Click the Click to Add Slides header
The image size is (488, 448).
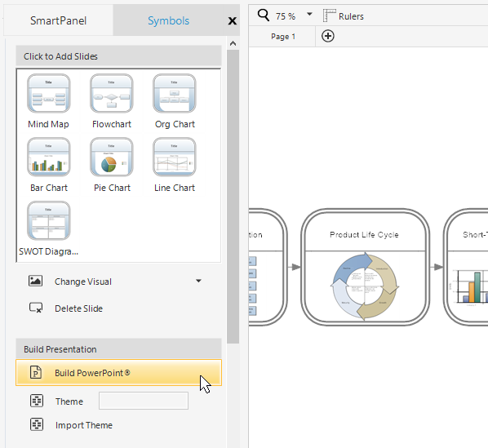(118, 56)
